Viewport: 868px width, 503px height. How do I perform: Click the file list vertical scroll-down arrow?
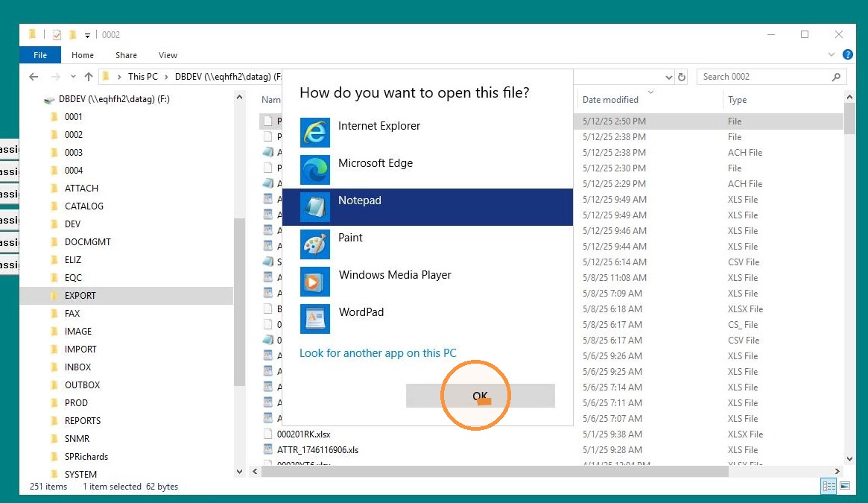tap(849, 459)
